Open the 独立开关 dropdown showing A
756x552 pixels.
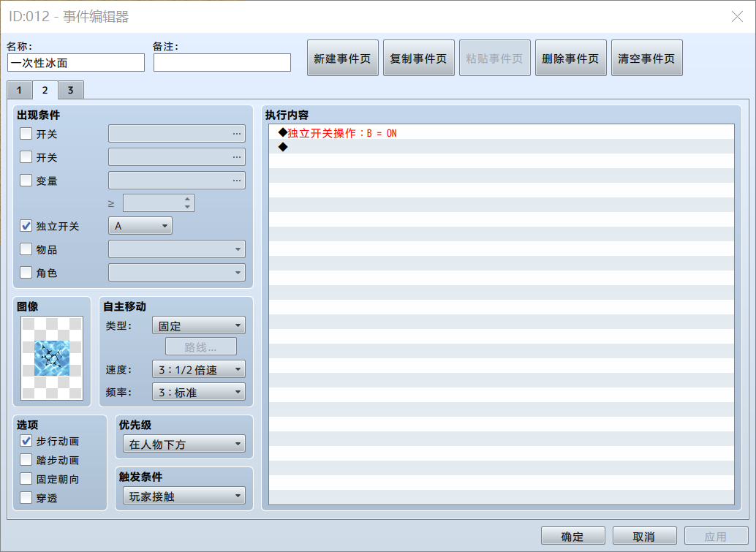tap(140, 226)
